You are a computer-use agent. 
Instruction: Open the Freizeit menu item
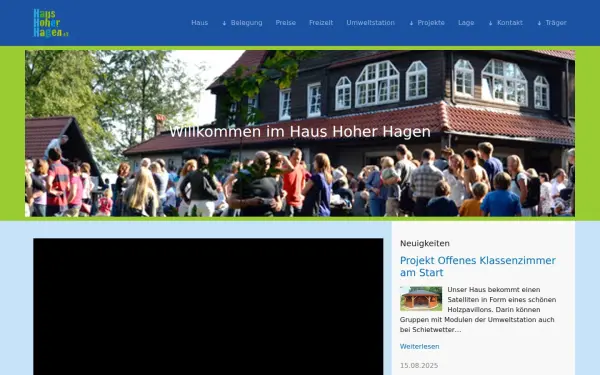[321, 23]
